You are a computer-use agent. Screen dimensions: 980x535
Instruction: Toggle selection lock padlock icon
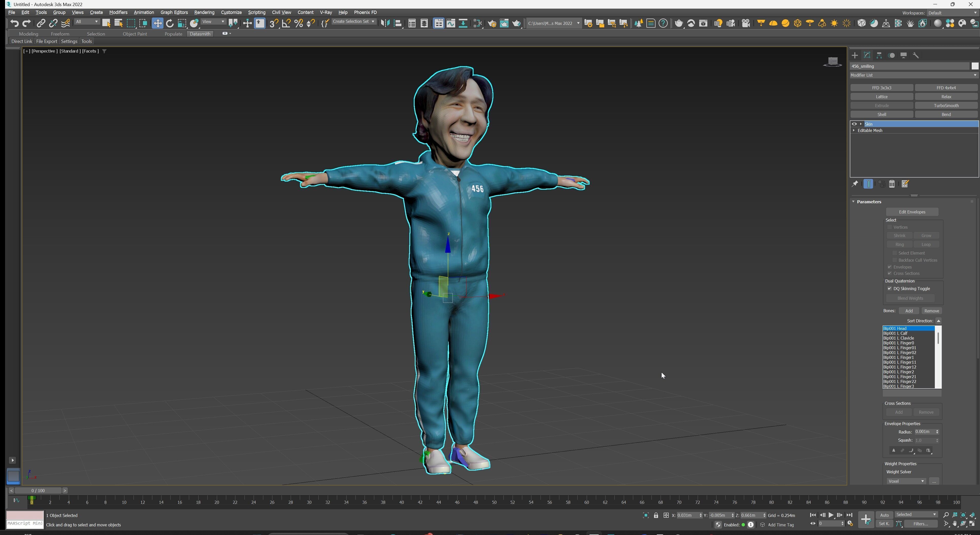click(656, 516)
